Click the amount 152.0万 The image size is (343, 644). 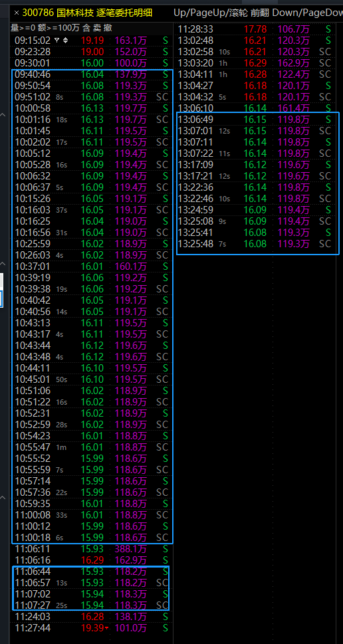[131, 52]
